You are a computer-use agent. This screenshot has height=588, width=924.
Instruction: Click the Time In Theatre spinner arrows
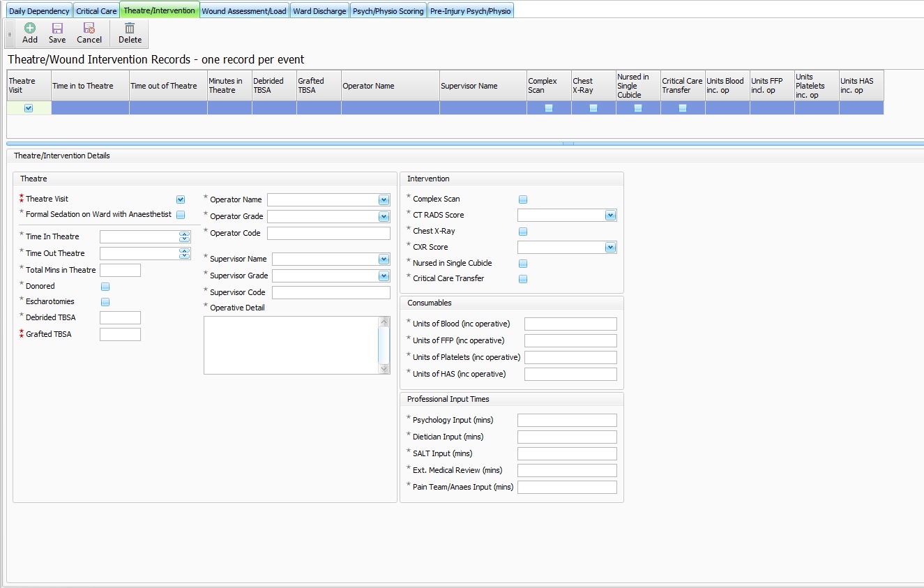[185, 237]
